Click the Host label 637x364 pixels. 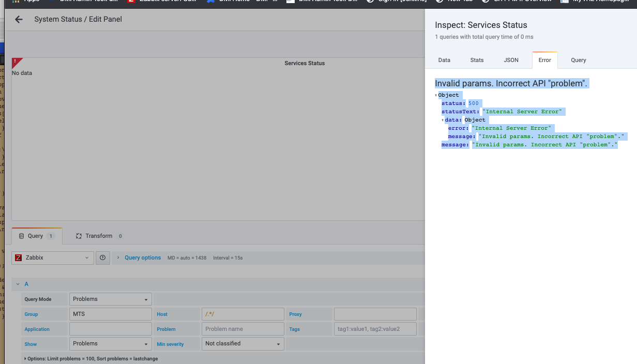pos(162,314)
